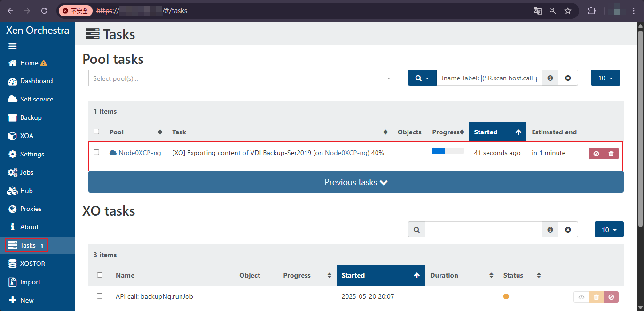Sort Pool tasks by Task column
The height and width of the screenshot is (311, 644).
tap(280, 132)
